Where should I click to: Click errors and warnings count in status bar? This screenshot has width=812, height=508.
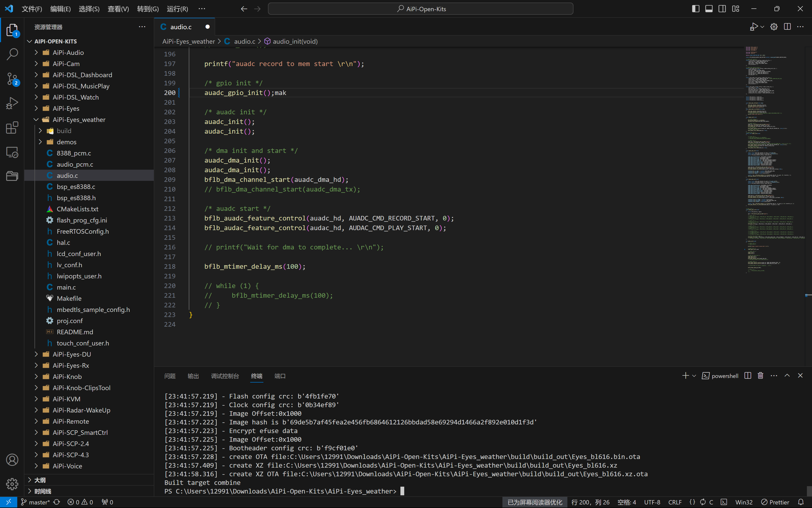point(80,502)
